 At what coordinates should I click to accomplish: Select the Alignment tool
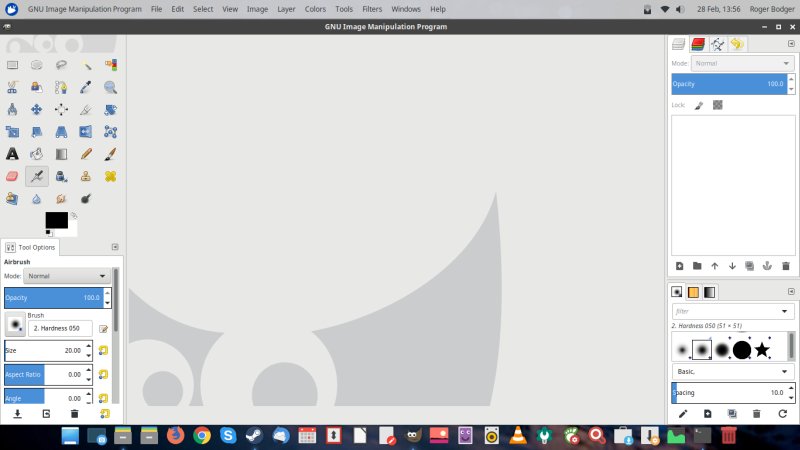[61, 110]
